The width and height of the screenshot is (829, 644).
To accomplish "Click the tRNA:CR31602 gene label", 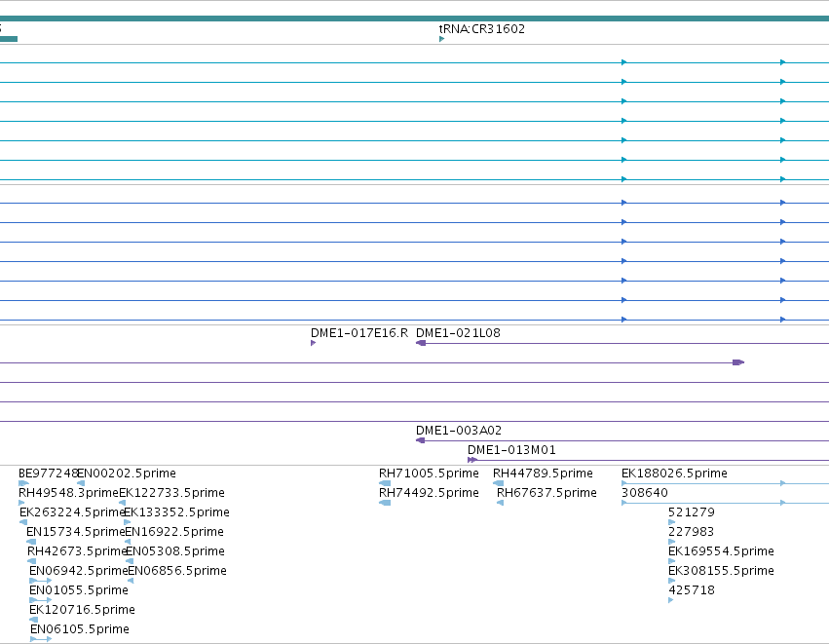I will pos(481,29).
